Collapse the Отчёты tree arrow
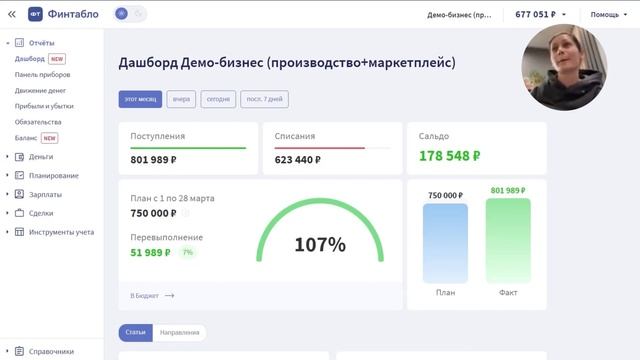640x360 pixels. pos(7,43)
